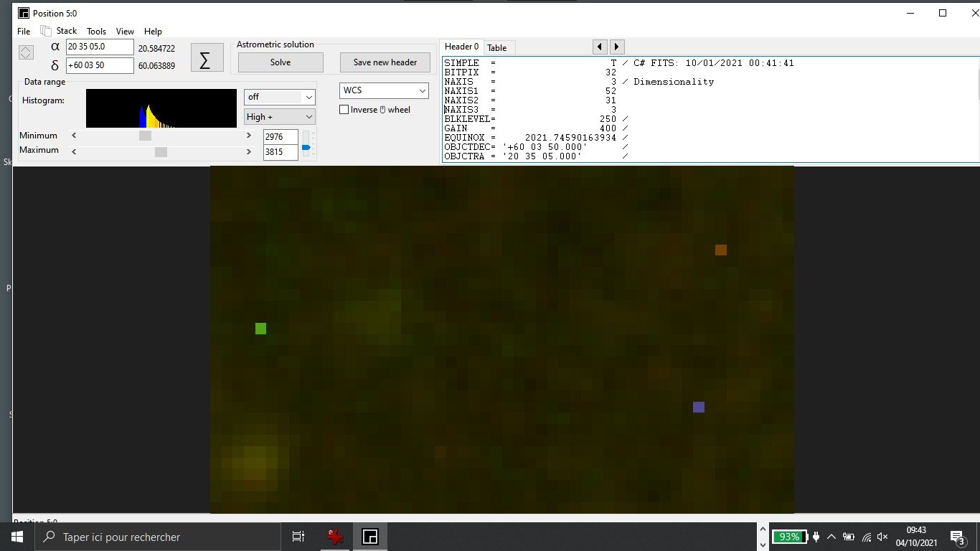Click the battery charging tray icon
Screen dimensions: 980x551
click(x=849, y=537)
